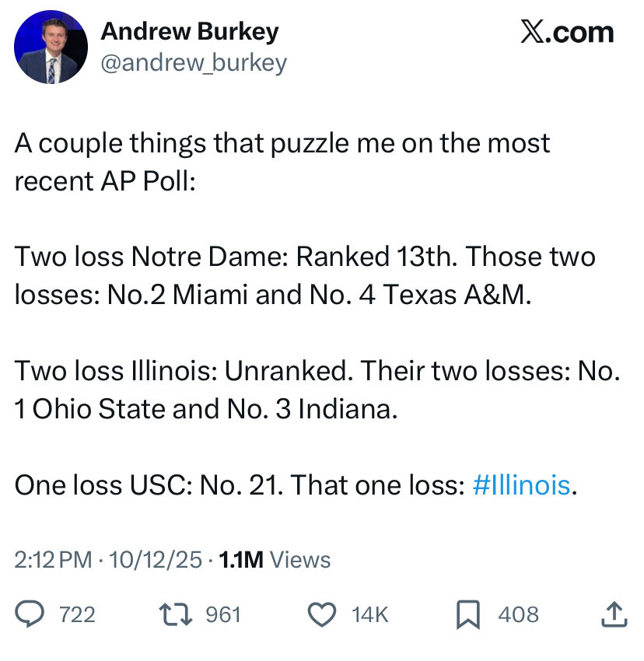This screenshot has height=661, width=644.
Task: View the 1.1M Views analytics
Action: pos(275,560)
